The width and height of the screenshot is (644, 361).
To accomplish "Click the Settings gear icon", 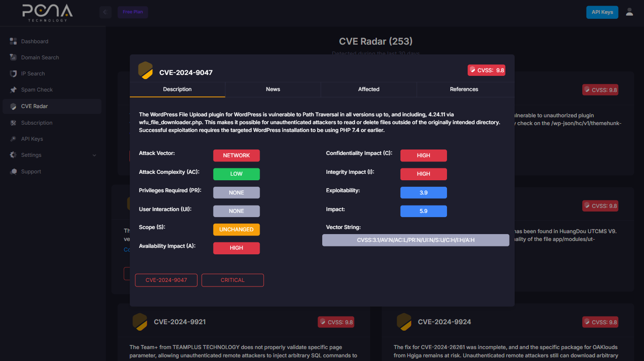I will 13,155.
